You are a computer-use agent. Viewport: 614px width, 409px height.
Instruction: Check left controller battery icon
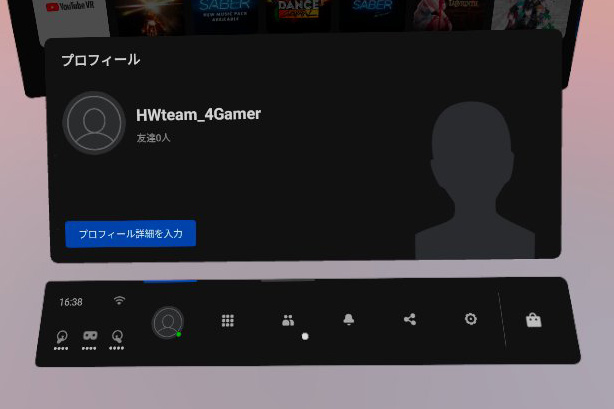[x=63, y=337]
